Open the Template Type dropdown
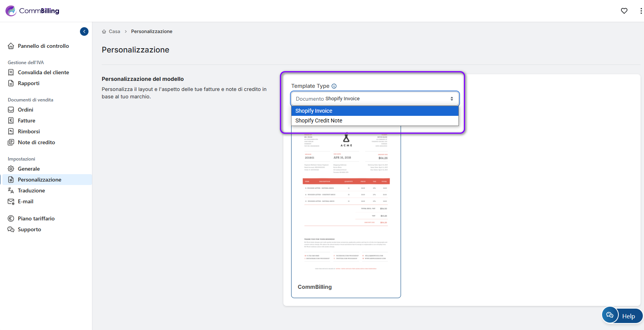Viewport: 644px width, 330px height. click(x=375, y=99)
